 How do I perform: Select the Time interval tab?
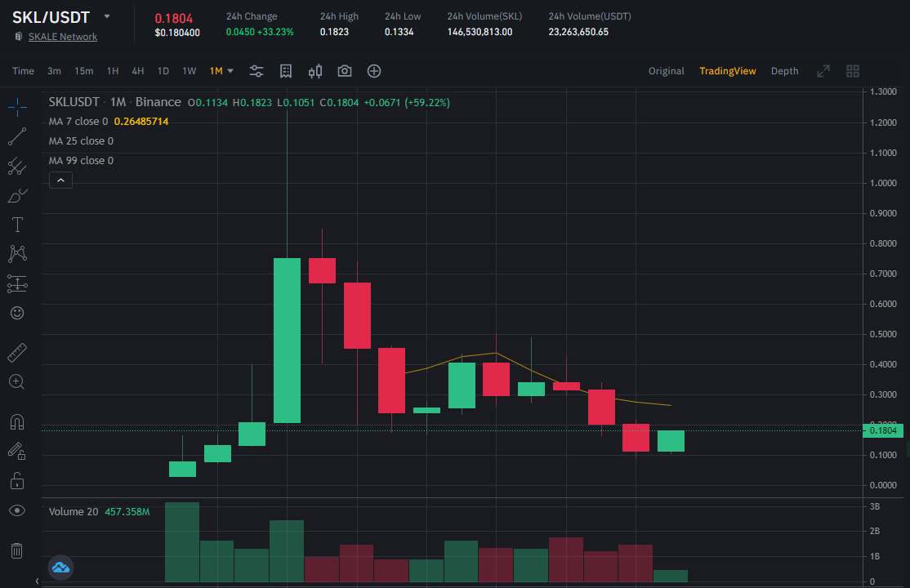(x=23, y=71)
